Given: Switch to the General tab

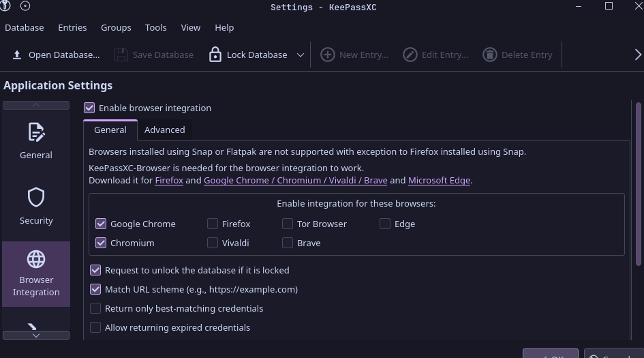Looking at the screenshot, I should (110, 130).
